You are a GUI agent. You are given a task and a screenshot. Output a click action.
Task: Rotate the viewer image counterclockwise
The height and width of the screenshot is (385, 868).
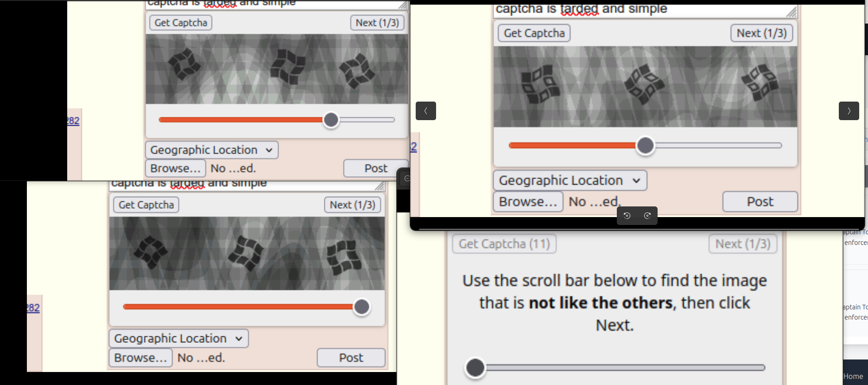pos(627,216)
